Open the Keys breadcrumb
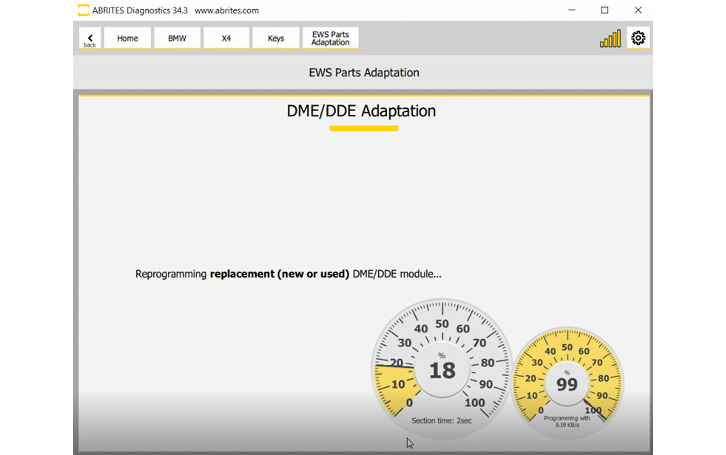 pyautogui.click(x=276, y=38)
